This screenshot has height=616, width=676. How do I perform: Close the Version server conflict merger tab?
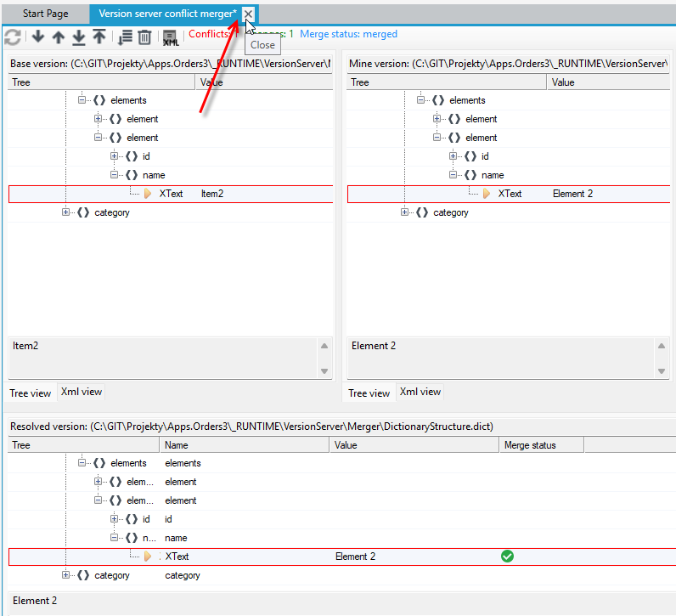248,14
